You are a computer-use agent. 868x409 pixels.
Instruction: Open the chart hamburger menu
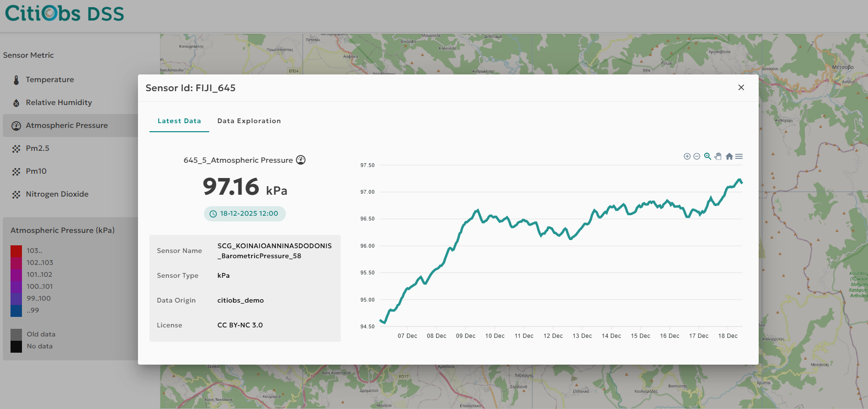click(739, 157)
